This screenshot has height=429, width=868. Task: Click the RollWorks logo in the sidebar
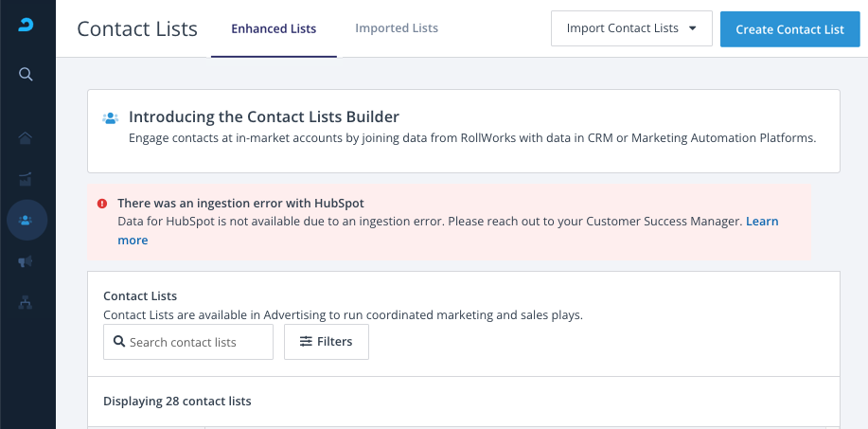[x=27, y=27]
